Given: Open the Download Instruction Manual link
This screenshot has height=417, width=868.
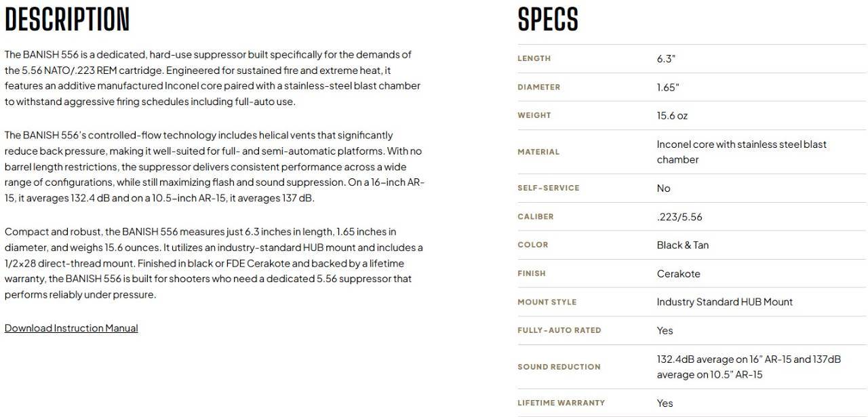Looking at the screenshot, I should pyautogui.click(x=71, y=328).
